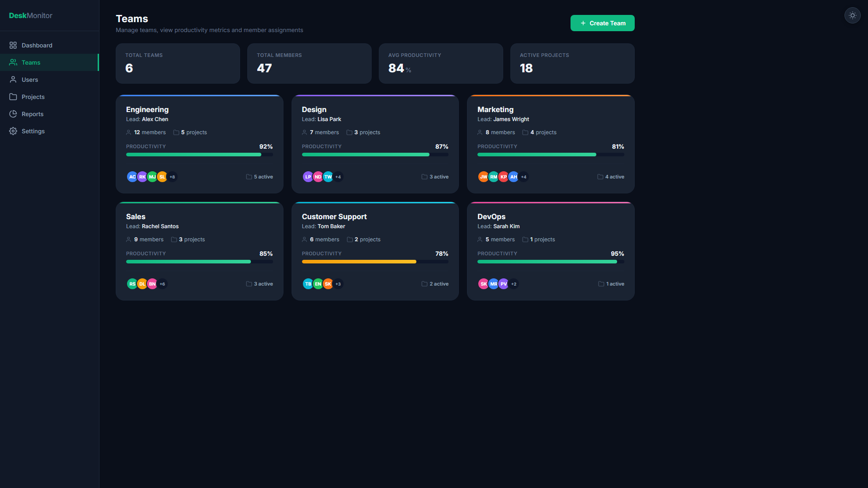Click the AH avatar on Marketing card

(513, 177)
